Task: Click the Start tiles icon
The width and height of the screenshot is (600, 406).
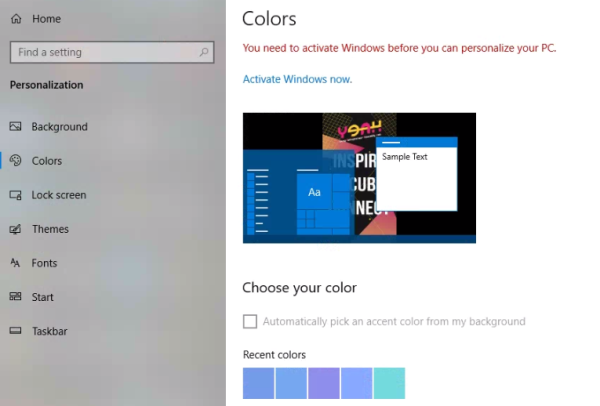Action: 15,297
